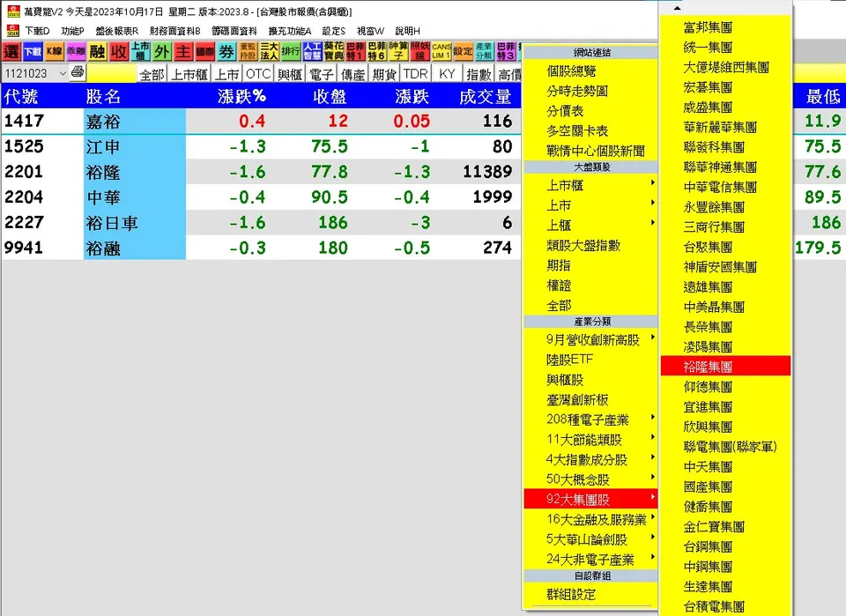Screen dimensions: 846x616
Task: Open the 盤後報表R menu
Action: (117, 32)
